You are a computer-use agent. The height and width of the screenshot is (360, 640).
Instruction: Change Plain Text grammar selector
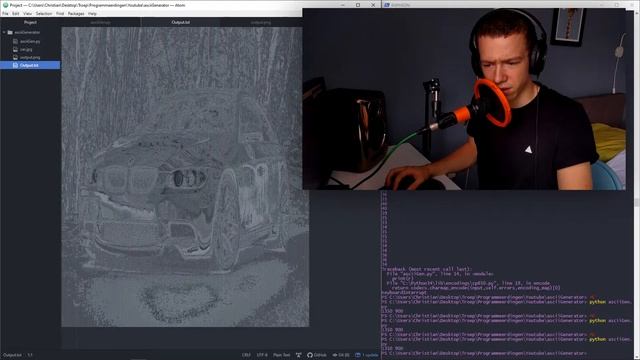pos(281,355)
